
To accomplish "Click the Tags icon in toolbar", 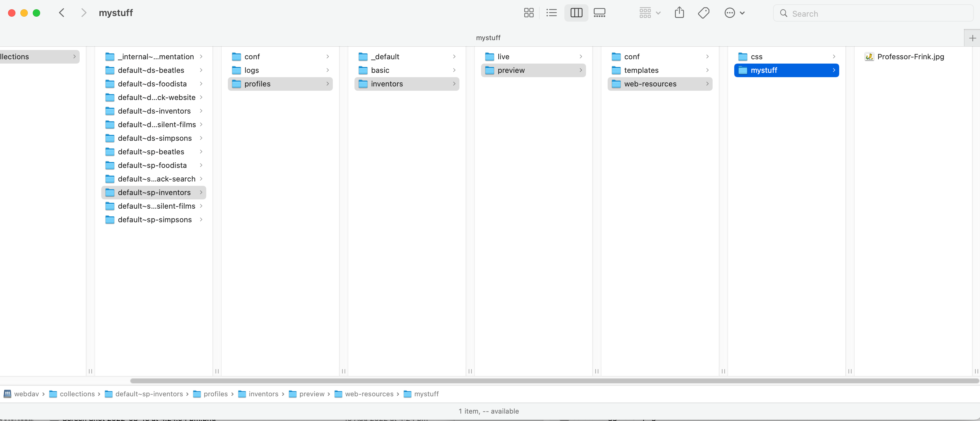I will pyautogui.click(x=703, y=13).
